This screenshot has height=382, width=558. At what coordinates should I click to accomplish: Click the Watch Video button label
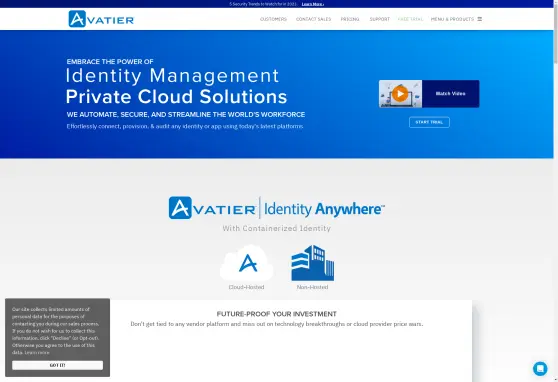[x=451, y=94]
